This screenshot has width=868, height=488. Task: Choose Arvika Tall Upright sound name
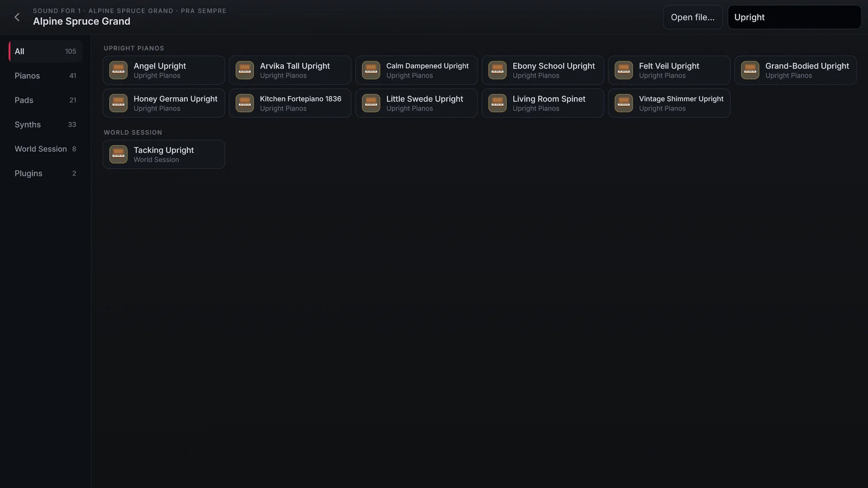click(295, 66)
